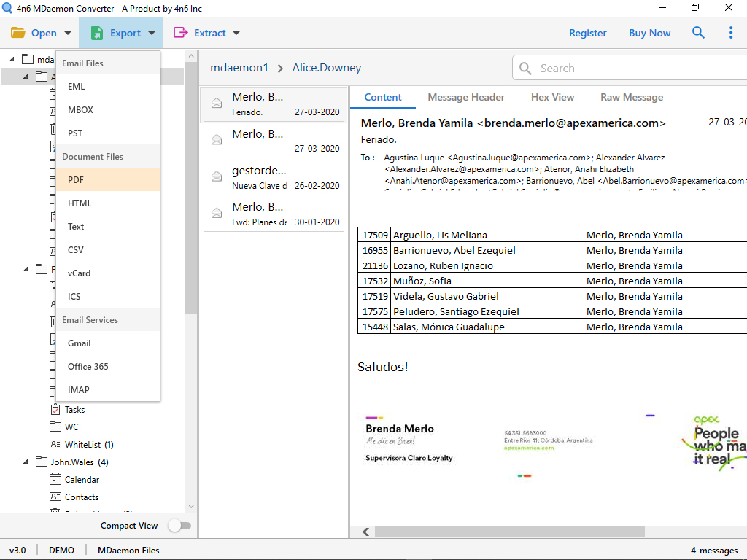Viewport: 747px width, 560px height.
Task: Select the Fwd: Planes message dated 30-01-2020
Action: 274,214
